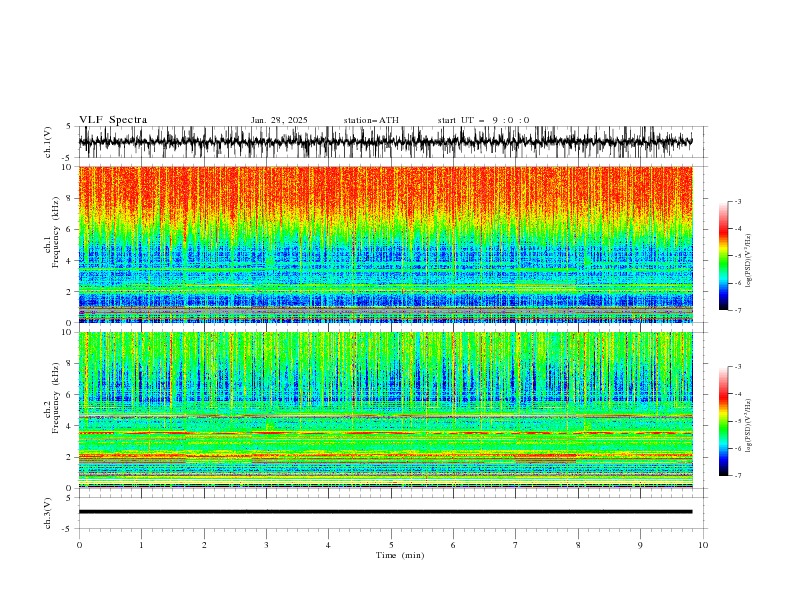Click the ch.2 "Frequency (kHz)" axis label
Viewport: 792px width, 612px height.
click(x=56, y=398)
